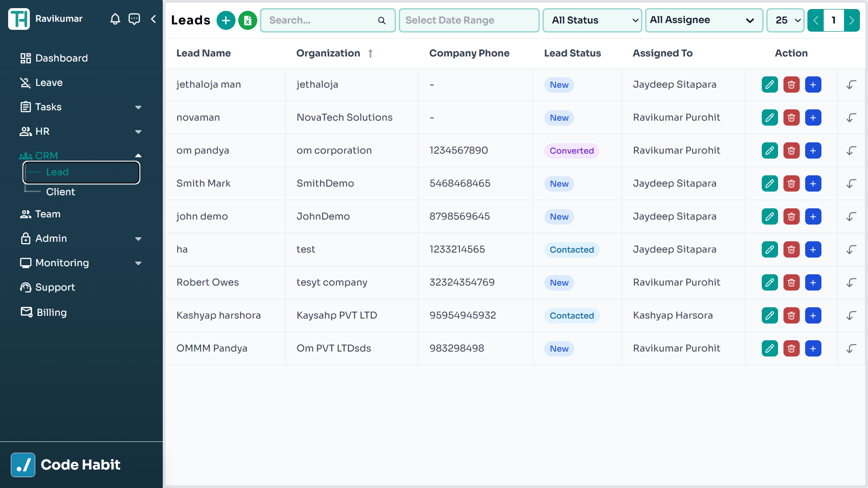
Task: Open the Support page
Action: point(47,287)
